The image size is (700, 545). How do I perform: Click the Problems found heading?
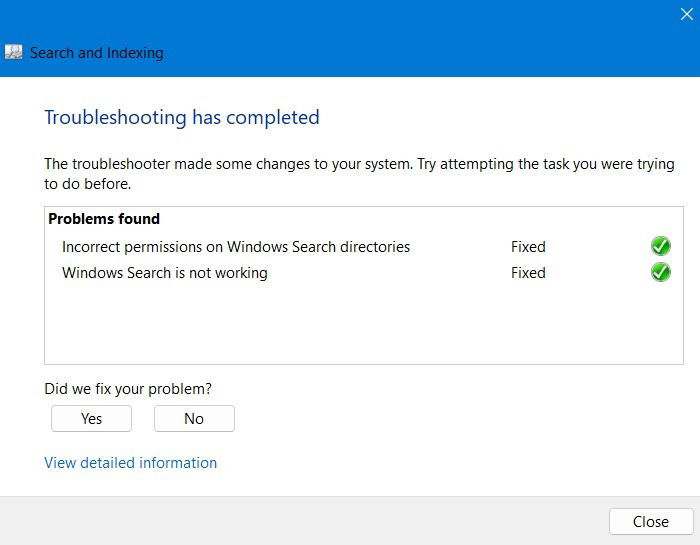(x=104, y=219)
